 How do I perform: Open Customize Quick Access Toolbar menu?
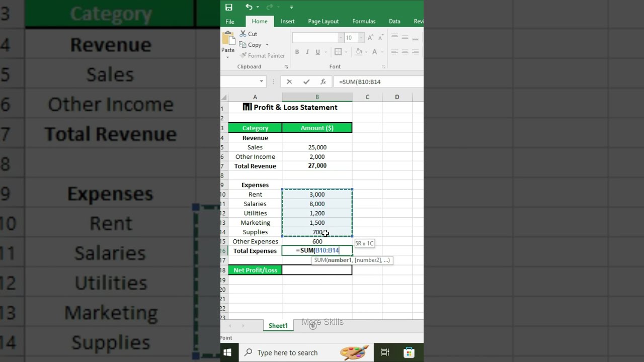click(291, 7)
